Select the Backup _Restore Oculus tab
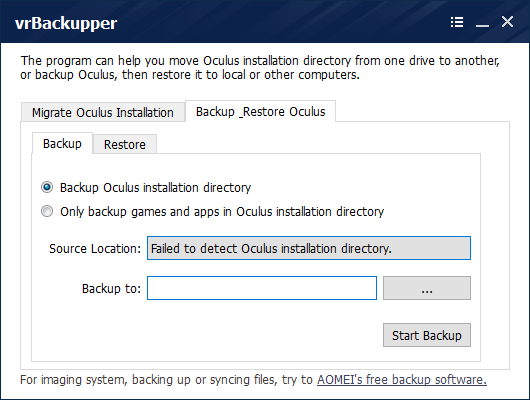The image size is (530, 400). tap(261, 111)
